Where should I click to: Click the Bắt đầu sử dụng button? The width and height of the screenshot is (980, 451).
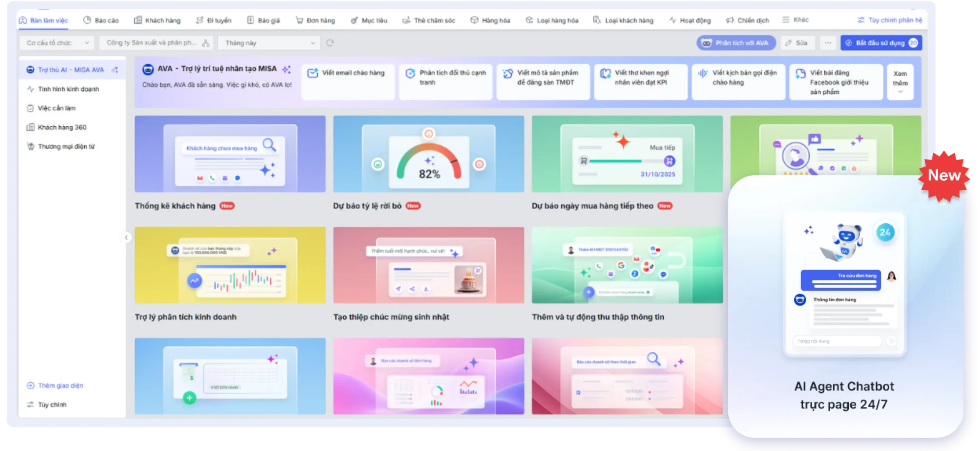point(880,43)
